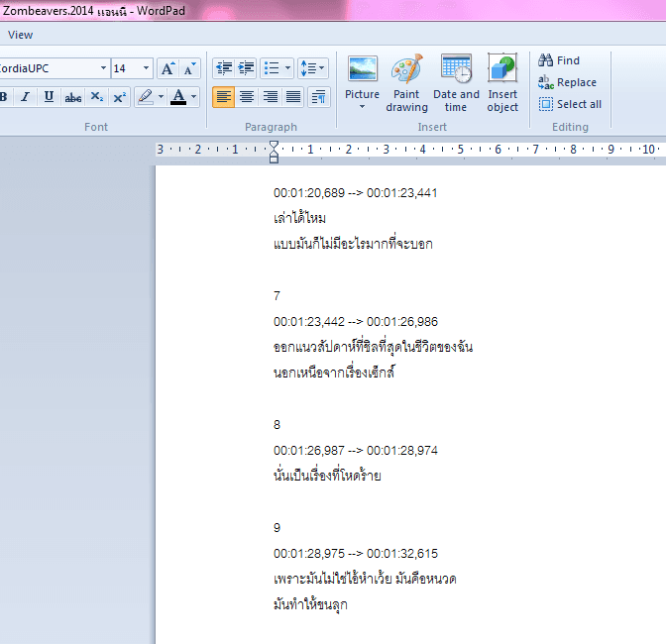Click timestamp line 00:01:26,987

coord(356,451)
